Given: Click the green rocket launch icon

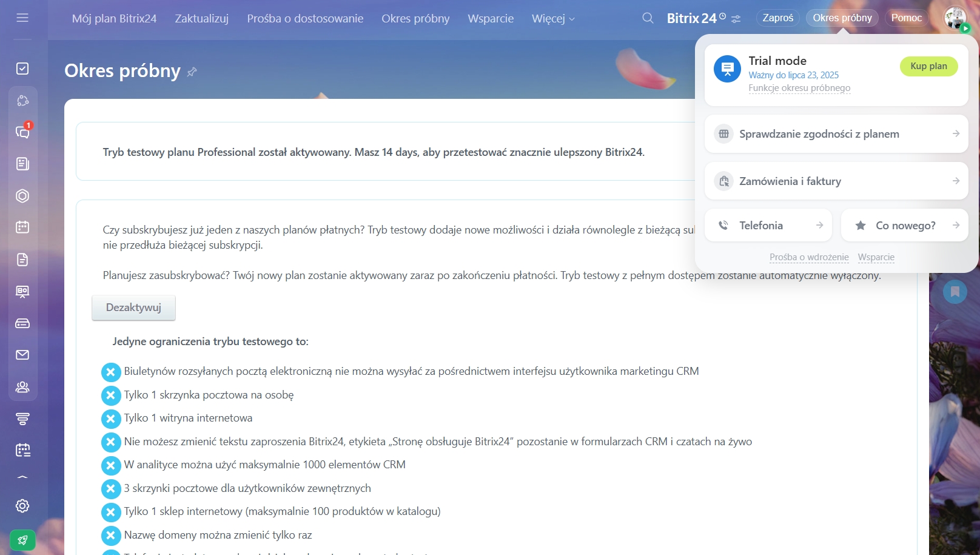Looking at the screenshot, I should [22, 540].
